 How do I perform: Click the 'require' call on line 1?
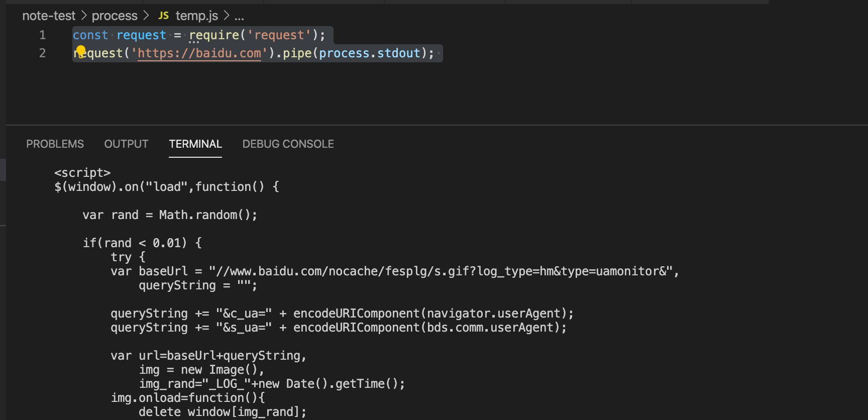click(x=214, y=35)
